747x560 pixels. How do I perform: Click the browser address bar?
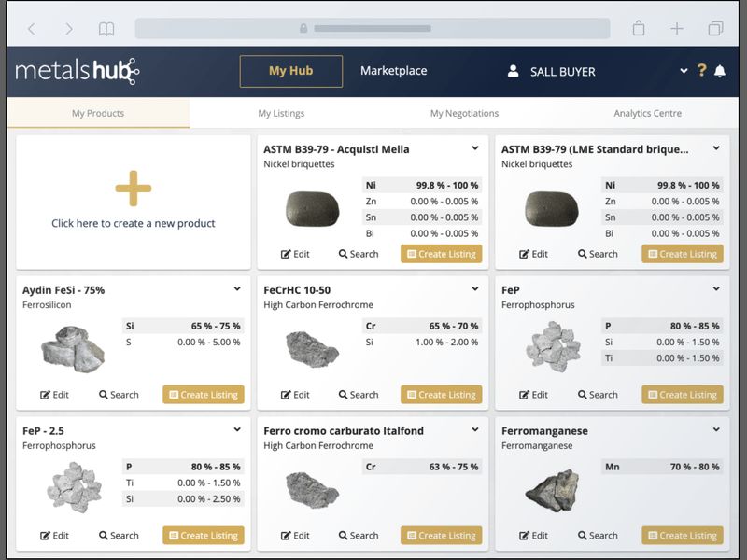coord(372,29)
